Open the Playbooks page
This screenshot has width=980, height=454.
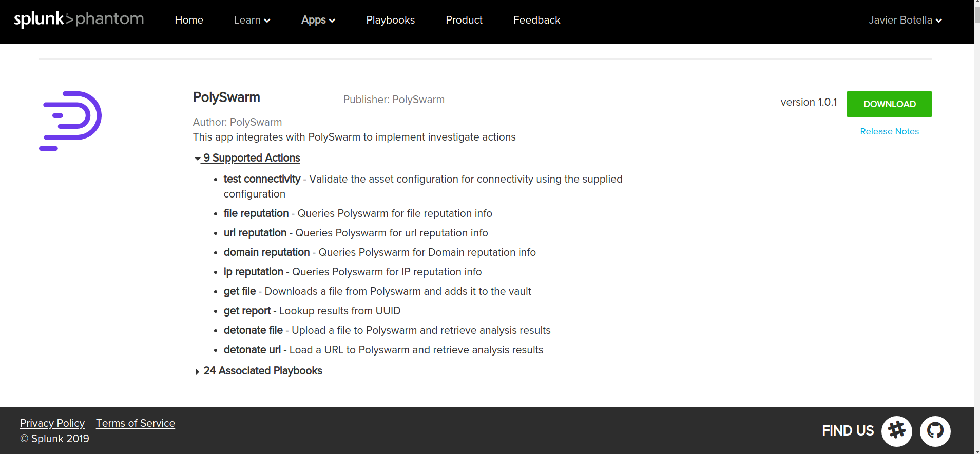[x=391, y=20]
